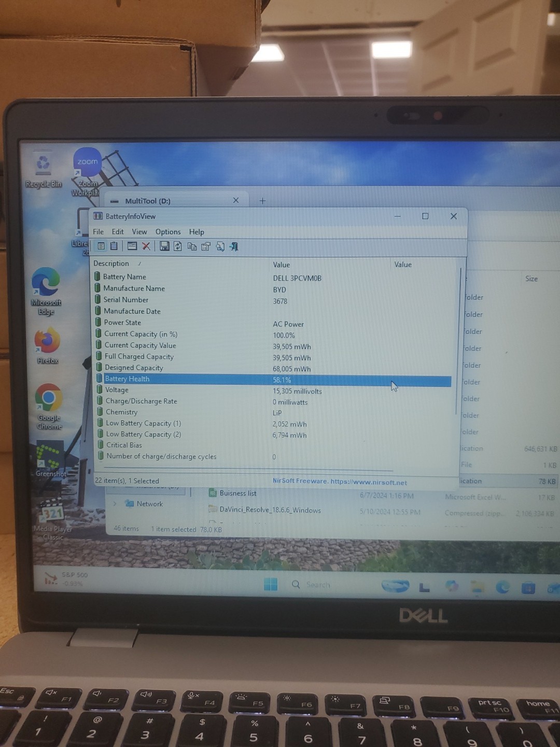Image resolution: width=560 pixels, height=747 pixels.
Task: Open the View menu
Action: 139,231
